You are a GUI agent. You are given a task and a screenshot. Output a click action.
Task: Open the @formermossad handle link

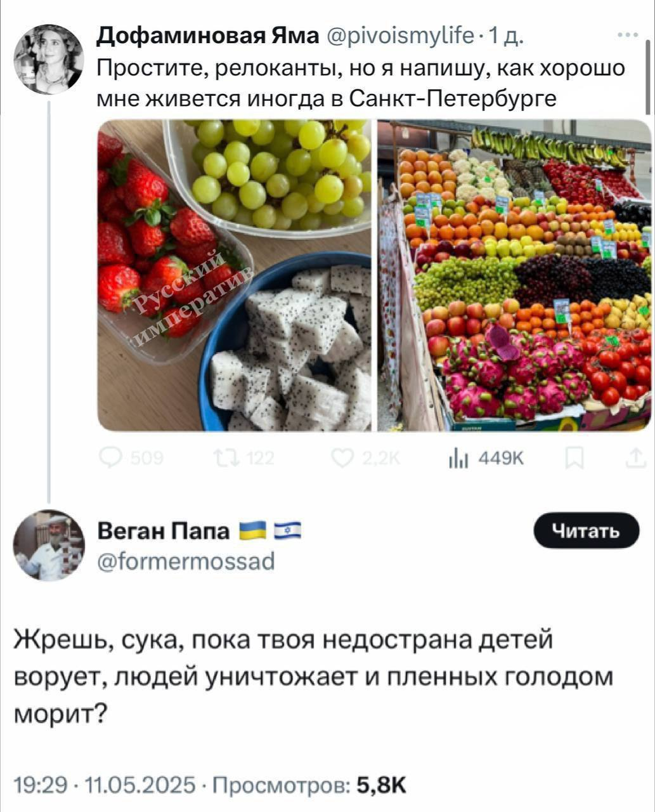click(x=186, y=561)
